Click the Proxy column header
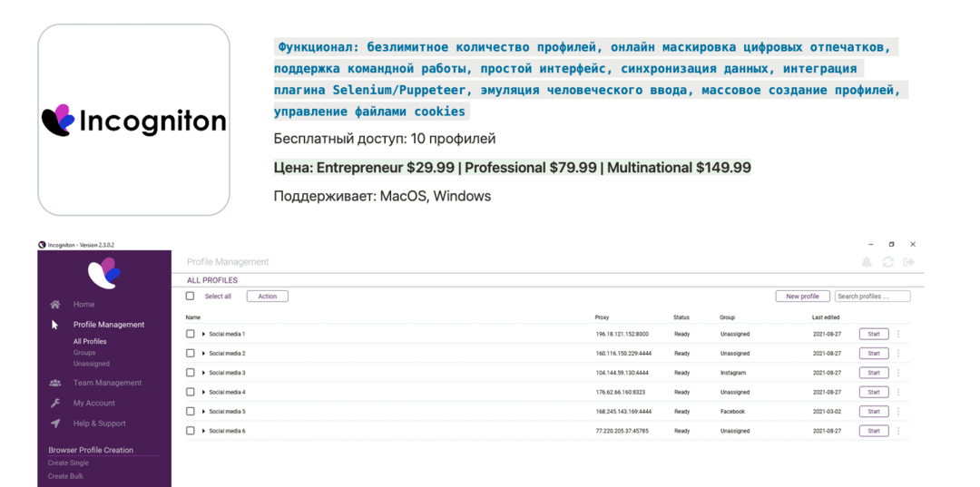This screenshot has width=980, height=487. click(x=602, y=317)
